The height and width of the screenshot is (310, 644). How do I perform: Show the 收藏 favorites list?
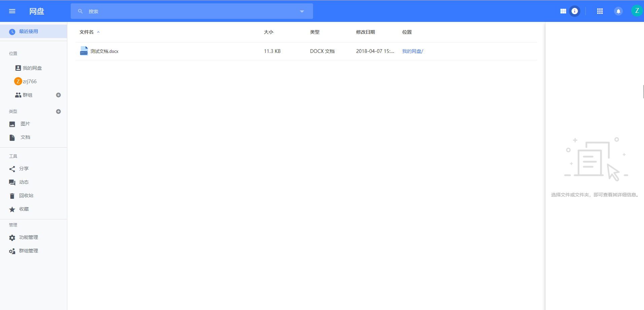24,209
